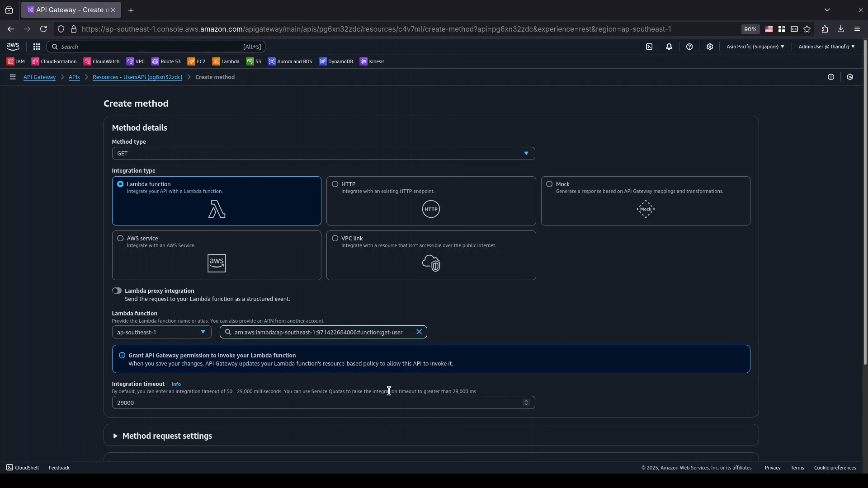Image resolution: width=868 pixels, height=488 pixels.
Task: Open CloudShell icon in top navigation bar
Action: (x=649, y=47)
